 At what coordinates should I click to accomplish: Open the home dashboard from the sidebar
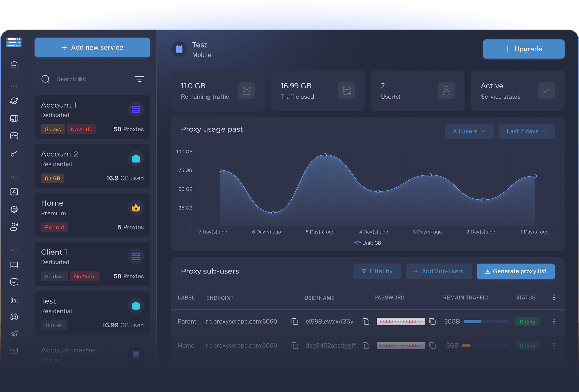point(14,64)
